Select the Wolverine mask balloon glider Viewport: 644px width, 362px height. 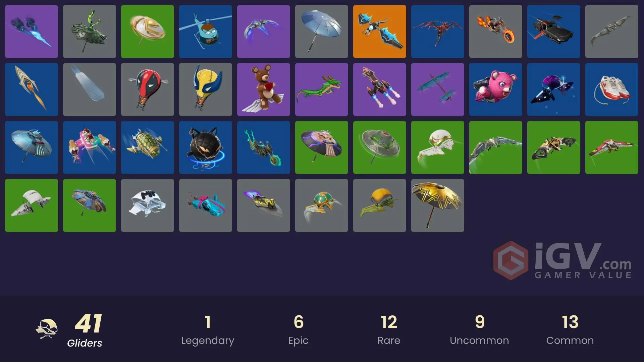coord(206,89)
